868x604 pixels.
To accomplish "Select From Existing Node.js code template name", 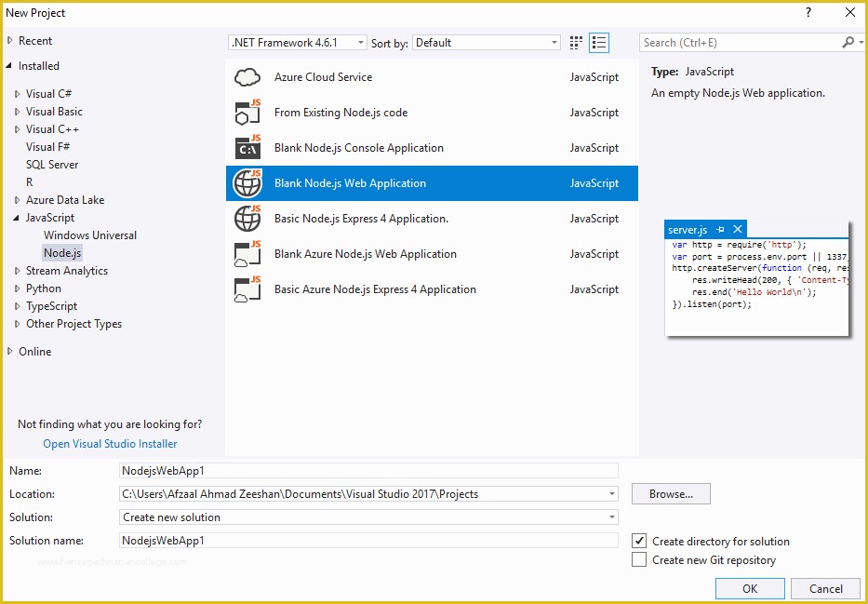I will (341, 113).
